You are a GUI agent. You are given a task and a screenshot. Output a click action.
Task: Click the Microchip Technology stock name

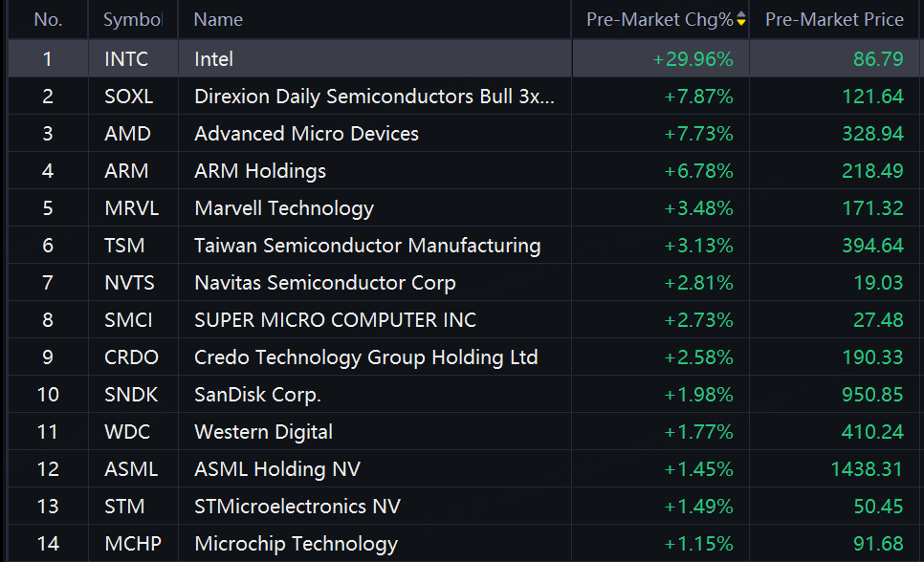coord(296,544)
